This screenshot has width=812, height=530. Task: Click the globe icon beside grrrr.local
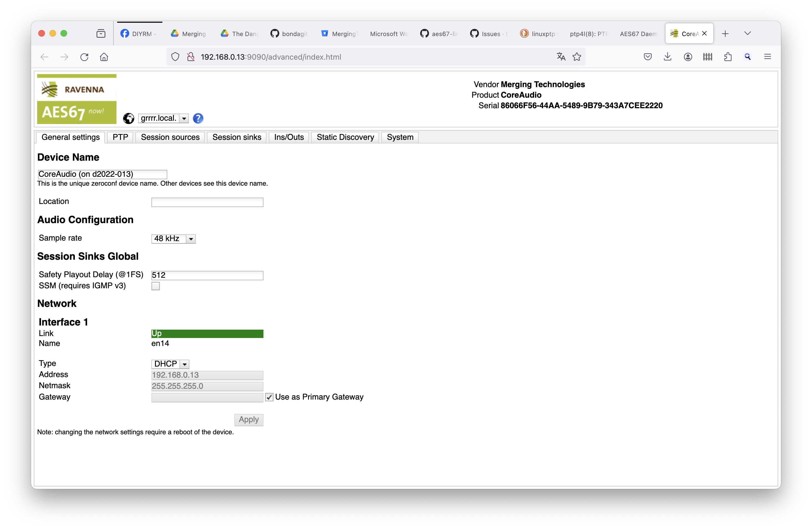point(128,119)
